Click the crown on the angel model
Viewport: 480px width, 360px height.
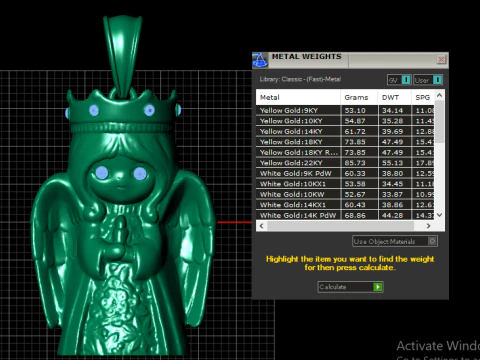tap(123, 112)
